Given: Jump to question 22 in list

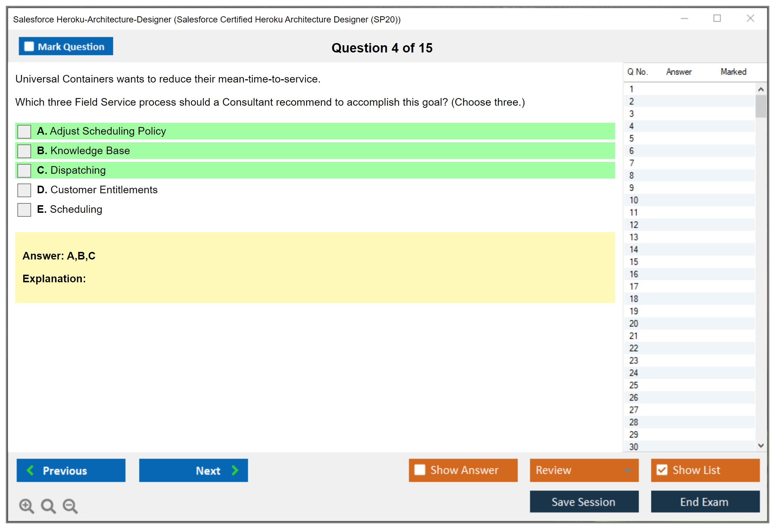Looking at the screenshot, I should [634, 348].
